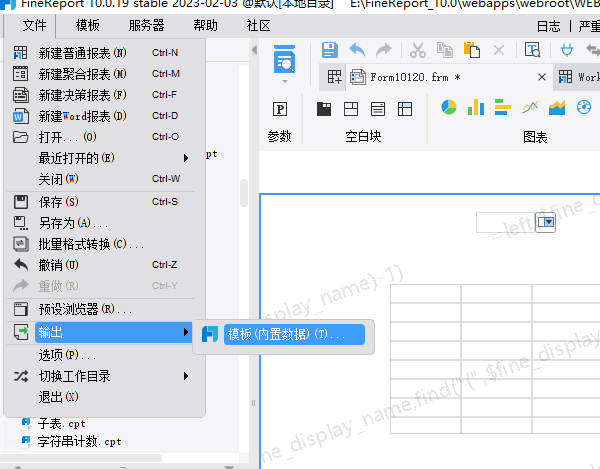Screen dimensions: 600x469
Task: Collapse the left panel arrow
Action: [254, 50]
